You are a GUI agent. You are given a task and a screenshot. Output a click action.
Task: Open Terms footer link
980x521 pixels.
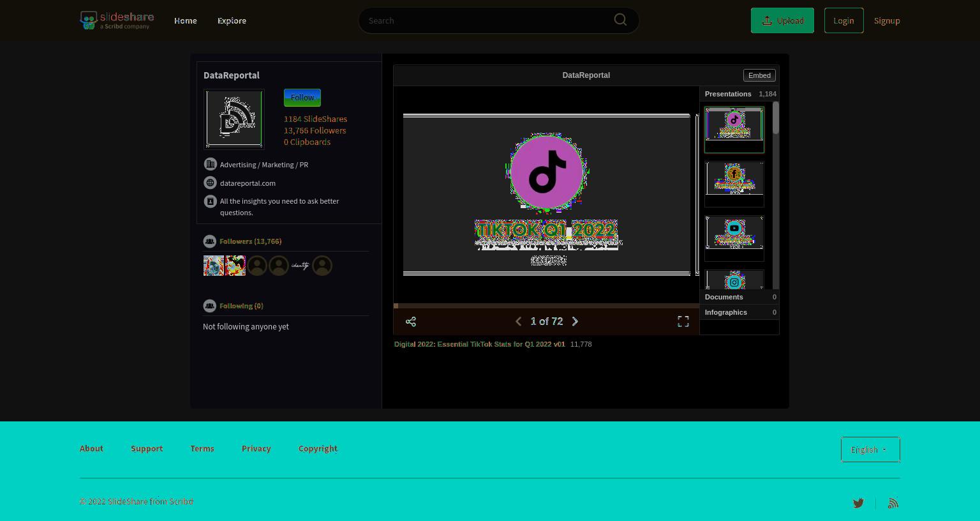(x=202, y=449)
